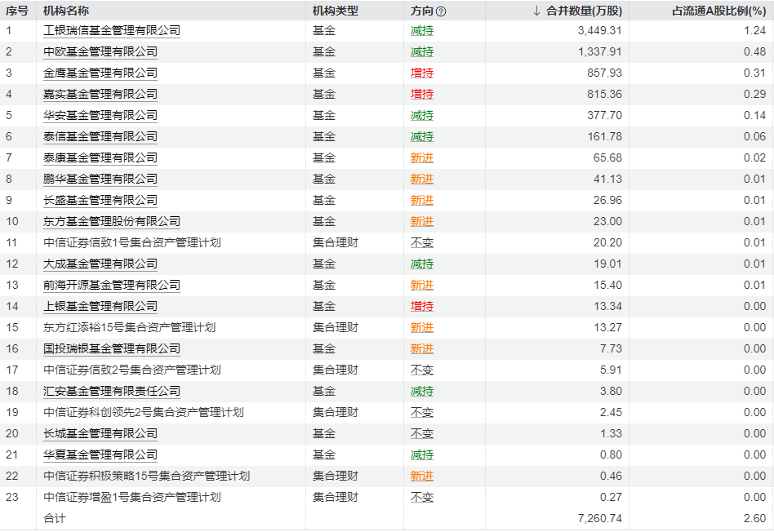Click the help icon next to 方向

442,11
